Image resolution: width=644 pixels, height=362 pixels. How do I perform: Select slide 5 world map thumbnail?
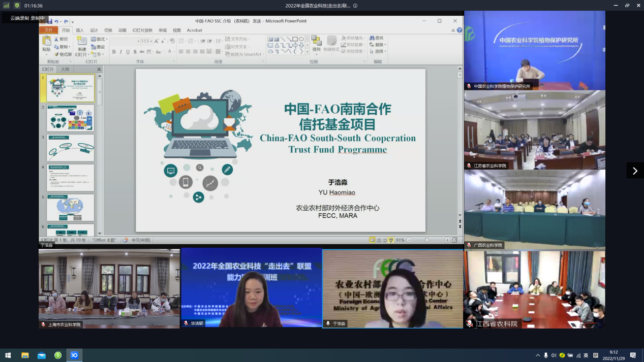tap(71, 208)
